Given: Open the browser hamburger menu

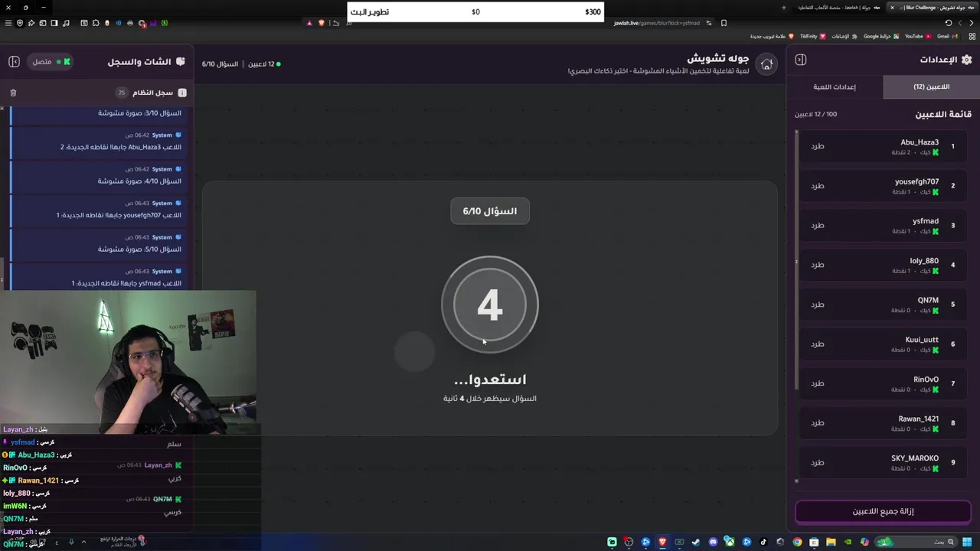Looking at the screenshot, I should point(8,23).
